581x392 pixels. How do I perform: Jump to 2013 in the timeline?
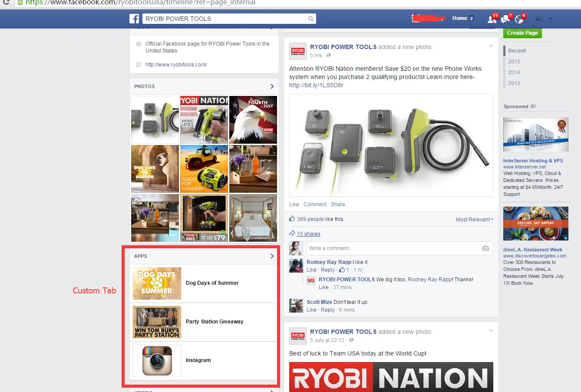coord(514,83)
